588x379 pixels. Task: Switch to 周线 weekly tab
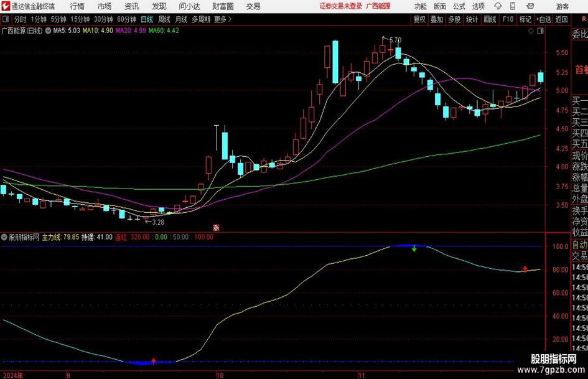(x=164, y=19)
